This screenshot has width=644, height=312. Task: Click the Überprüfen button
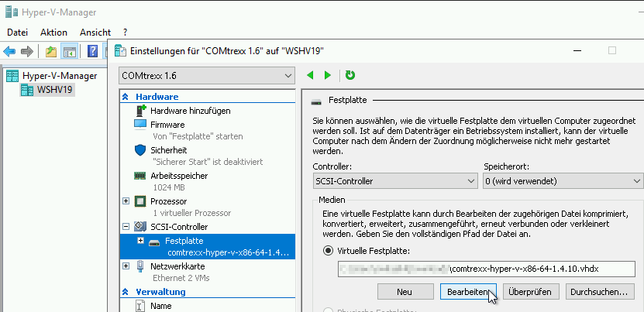tap(531, 292)
